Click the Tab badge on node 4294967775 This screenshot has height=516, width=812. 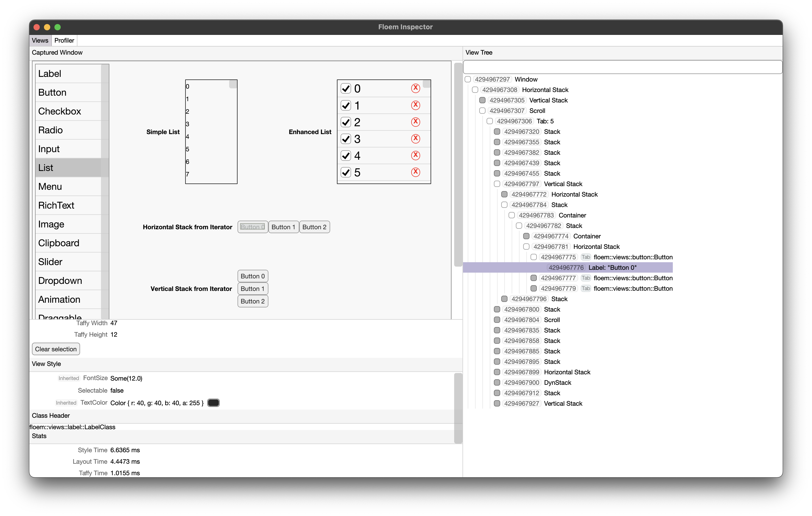pyautogui.click(x=586, y=257)
